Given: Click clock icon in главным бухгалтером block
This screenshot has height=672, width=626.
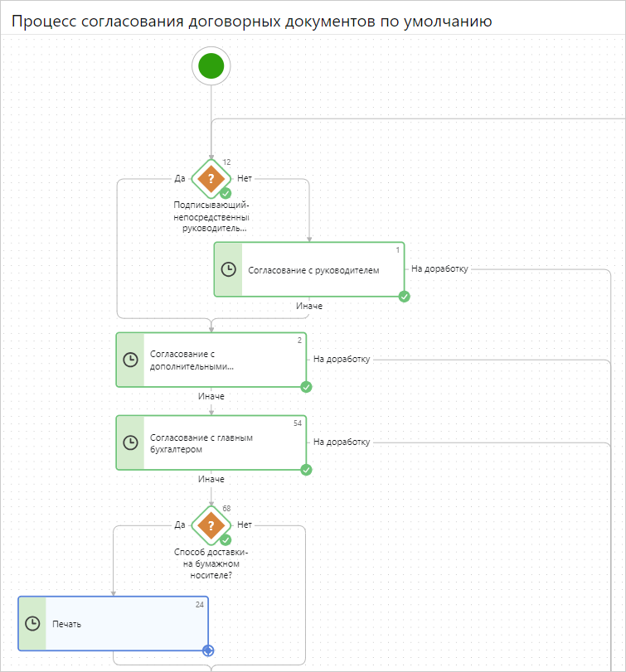Looking at the screenshot, I should [x=130, y=442].
